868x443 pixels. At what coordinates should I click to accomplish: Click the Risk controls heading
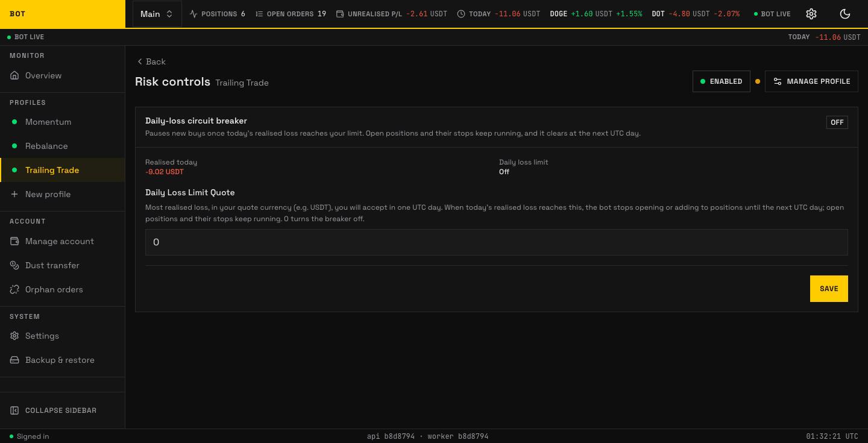172,81
